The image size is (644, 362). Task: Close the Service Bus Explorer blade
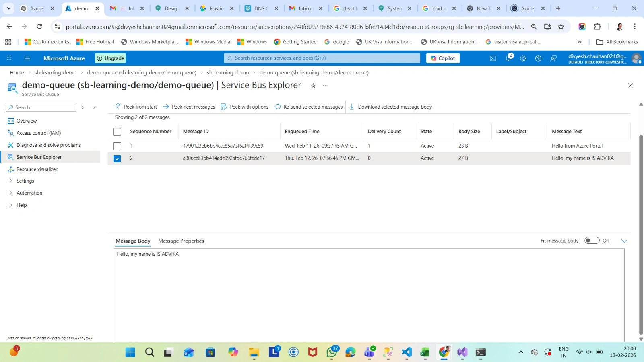[630, 85]
